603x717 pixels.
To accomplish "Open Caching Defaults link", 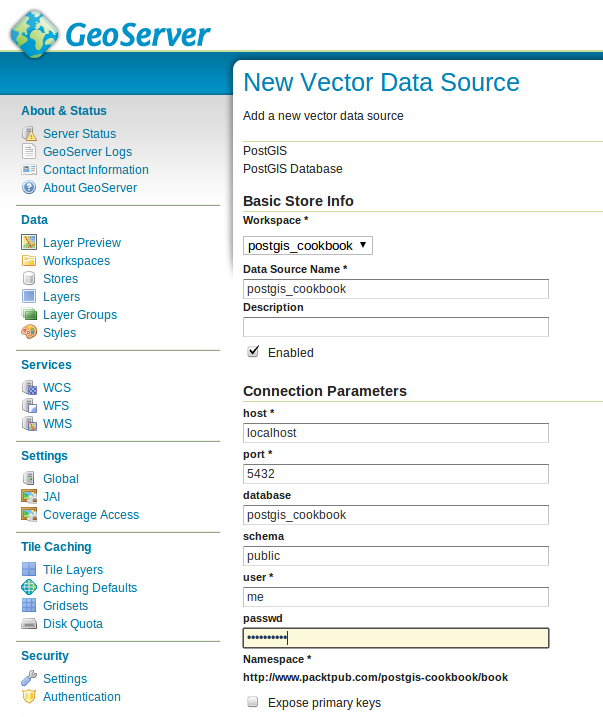I will 90,588.
